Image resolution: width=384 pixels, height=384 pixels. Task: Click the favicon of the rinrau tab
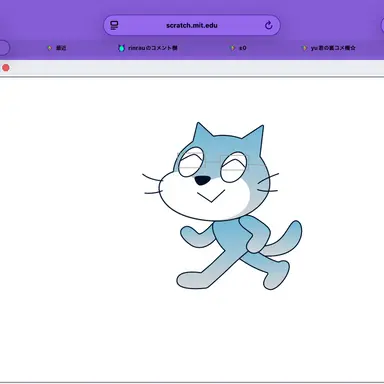(x=121, y=48)
